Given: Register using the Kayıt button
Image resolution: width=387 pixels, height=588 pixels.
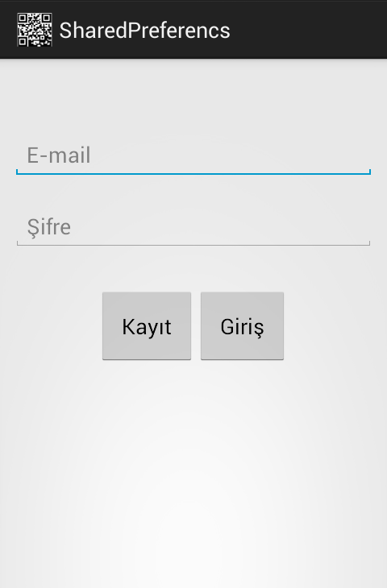Looking at the screenshot, I should (x=147, y=326).
